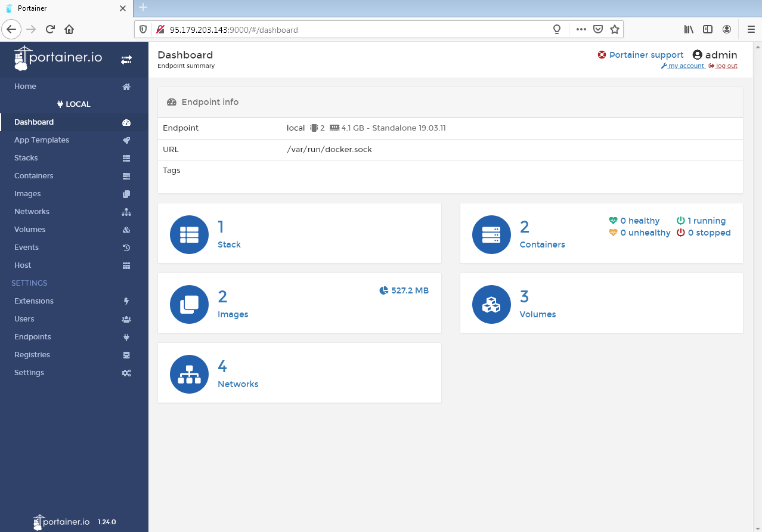Click the Containers tile's server icon

pos(491,234)
